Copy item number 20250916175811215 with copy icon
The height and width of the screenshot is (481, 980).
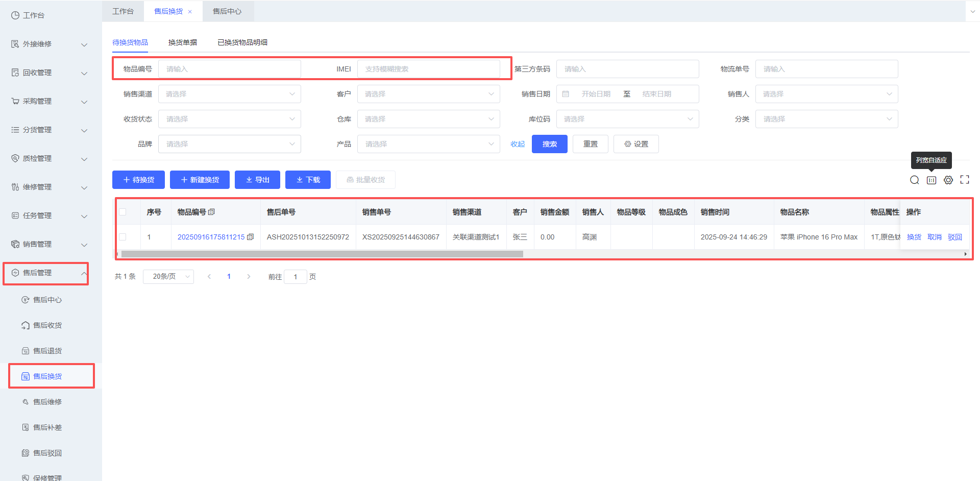pos(250,237)
